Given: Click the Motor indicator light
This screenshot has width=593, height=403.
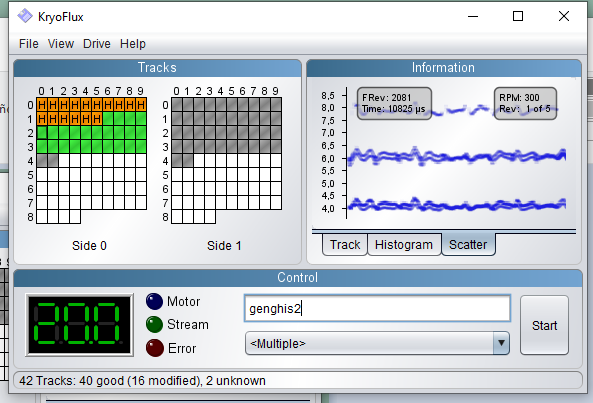Looking at the screenshot, I should coord(154,301).
